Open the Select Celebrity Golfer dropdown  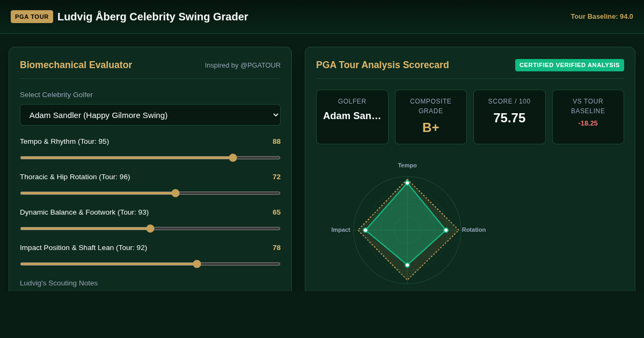150,115
